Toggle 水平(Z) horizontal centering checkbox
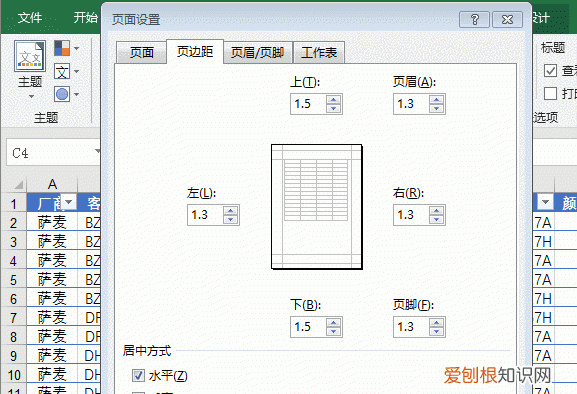The width and height of the screenshot is (577, 394). pyautogui.click(x=138, y=376)
